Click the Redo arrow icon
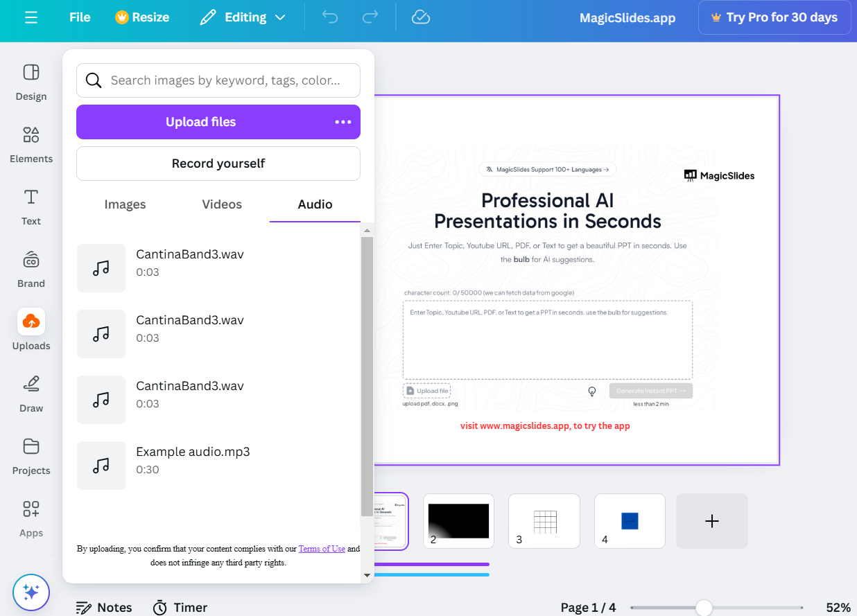 (x=371, y=17)
